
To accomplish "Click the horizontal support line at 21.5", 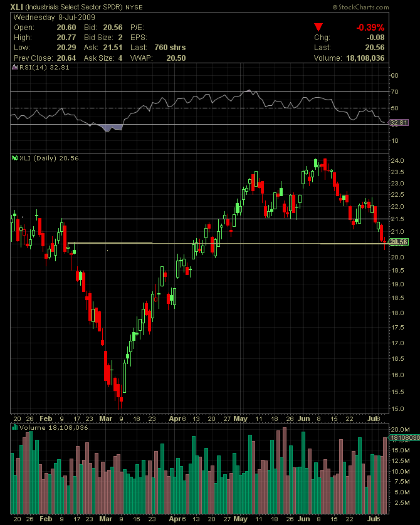I will [x=224, y=219].
